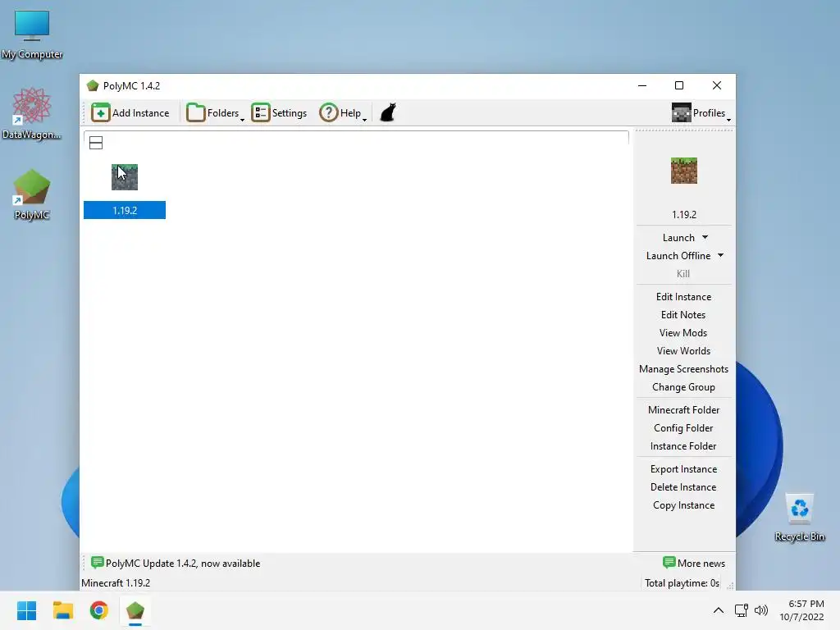Open the Minecraft Folder

coord(683,410)
